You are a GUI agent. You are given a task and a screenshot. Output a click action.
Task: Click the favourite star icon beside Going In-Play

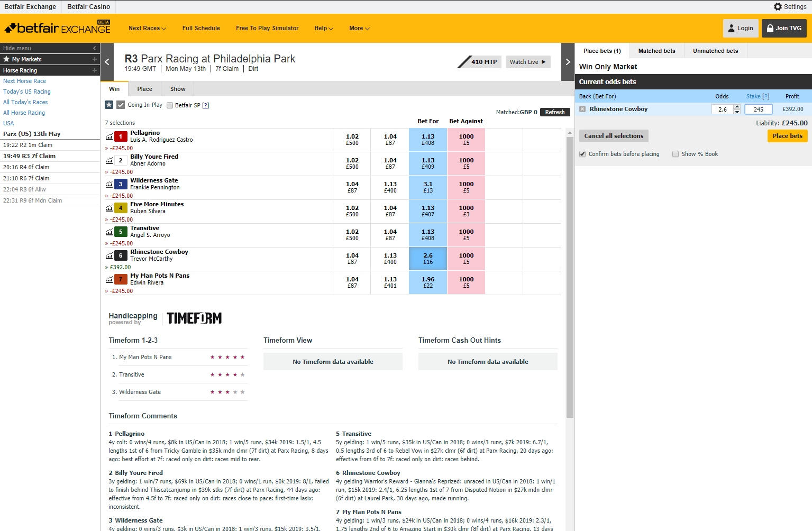pyautogui.click(x=109, y=105)
